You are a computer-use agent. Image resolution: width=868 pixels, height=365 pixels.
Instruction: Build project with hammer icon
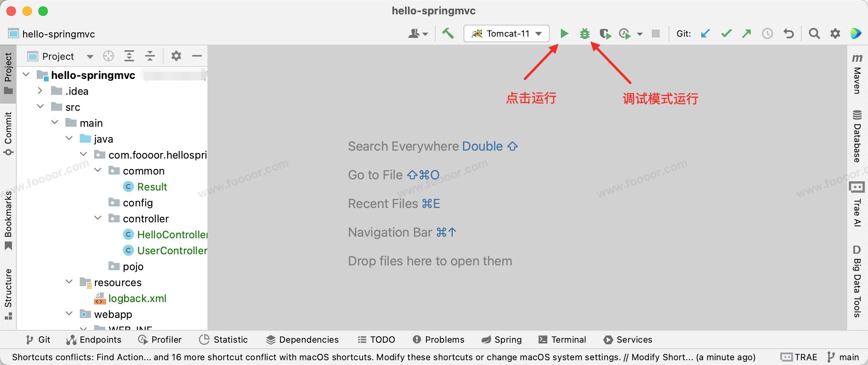[448, 33]
